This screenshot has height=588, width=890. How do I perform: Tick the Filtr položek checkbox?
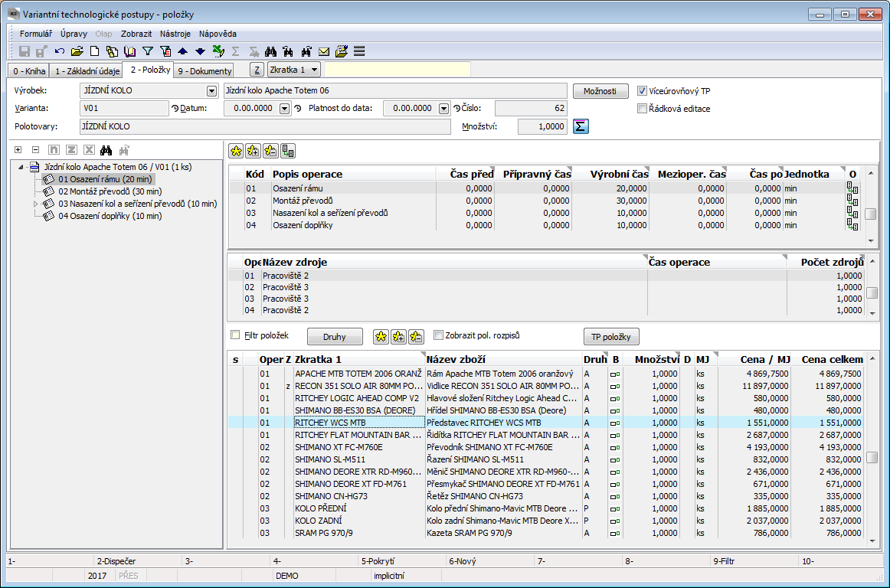click(236, 335)
